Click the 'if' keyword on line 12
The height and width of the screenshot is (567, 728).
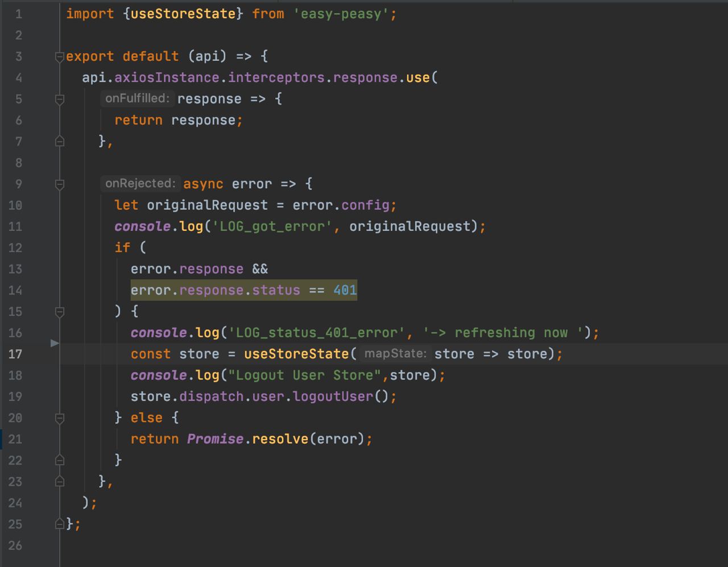[122, 247]
